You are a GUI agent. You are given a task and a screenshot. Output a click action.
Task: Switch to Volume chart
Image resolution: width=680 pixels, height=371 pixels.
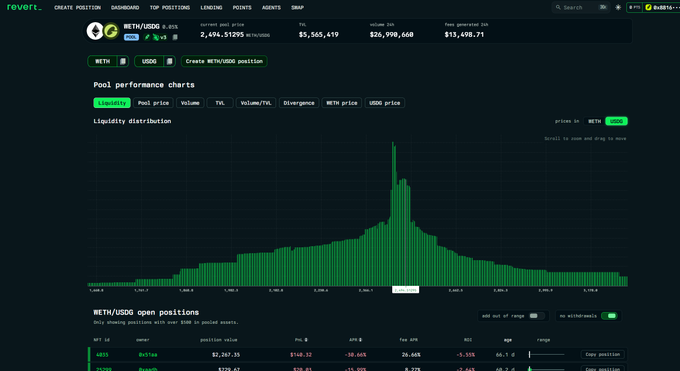pos(190,103)
